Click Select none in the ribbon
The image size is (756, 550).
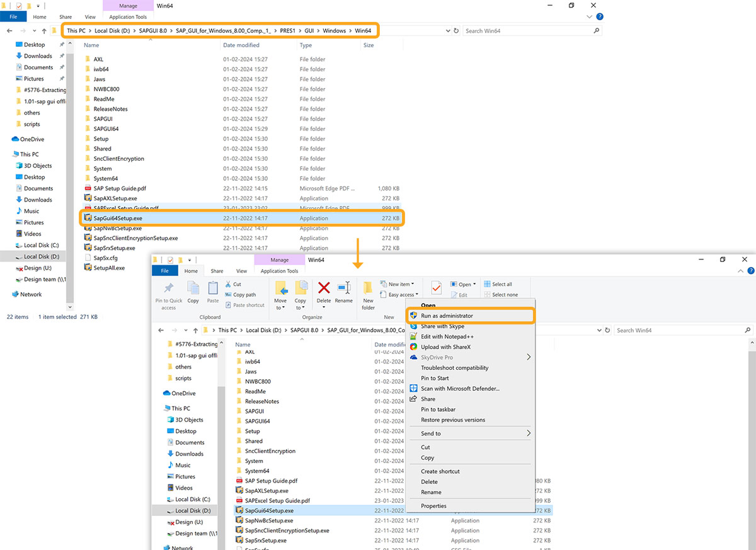click(500, 295)
